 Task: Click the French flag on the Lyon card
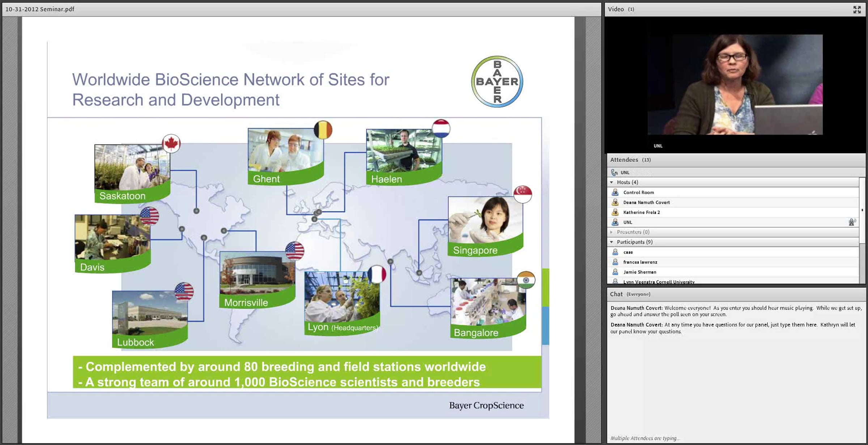click(x=377, y=274)
